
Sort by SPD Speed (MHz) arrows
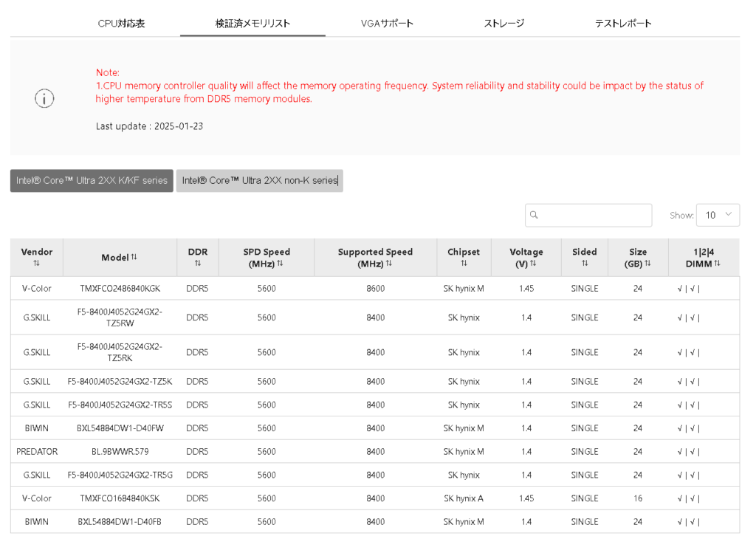tap(280, 264)
